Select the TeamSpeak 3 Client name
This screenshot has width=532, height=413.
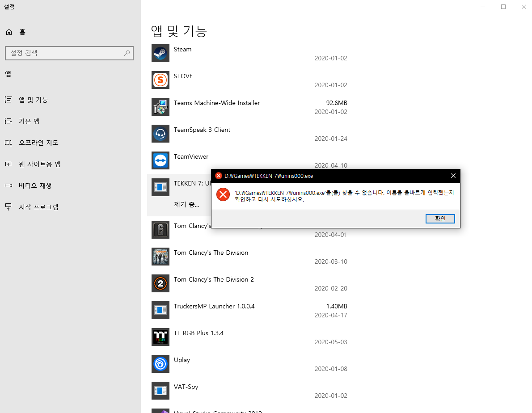[202, 130]
